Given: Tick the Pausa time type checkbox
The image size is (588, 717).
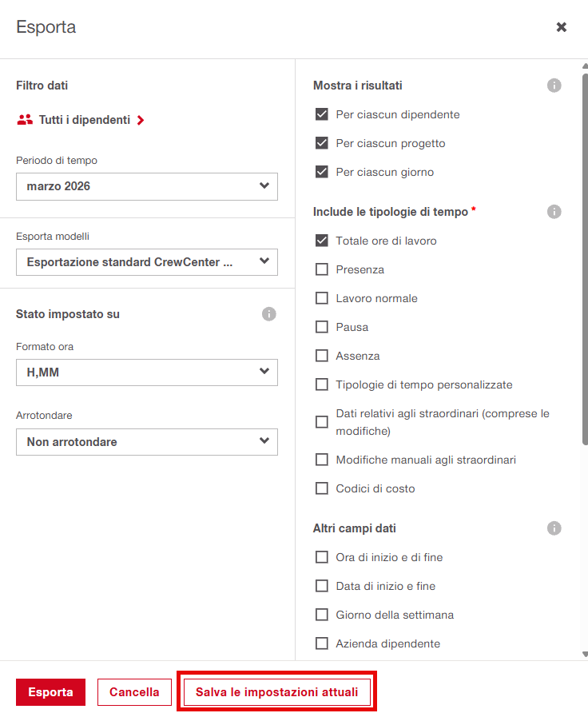Looking at the screenshot, I should [x=322, y=327].
